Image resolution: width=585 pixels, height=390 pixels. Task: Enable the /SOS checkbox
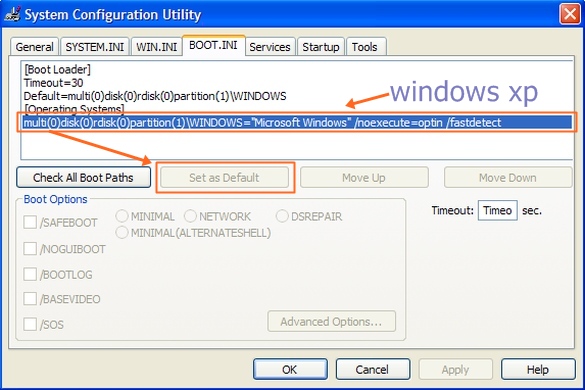[30, 324]
